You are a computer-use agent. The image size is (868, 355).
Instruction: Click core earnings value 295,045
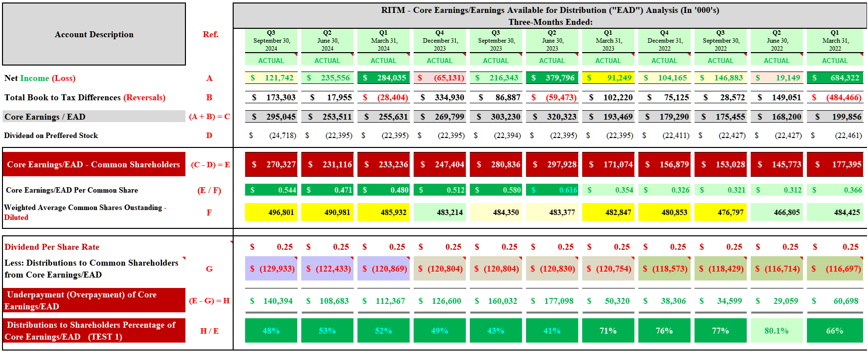click(x=271, y=117)
